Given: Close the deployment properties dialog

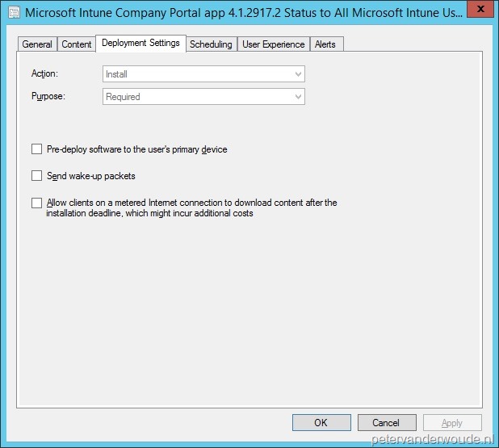Looking at the screenshot, I should click(480, 9).
